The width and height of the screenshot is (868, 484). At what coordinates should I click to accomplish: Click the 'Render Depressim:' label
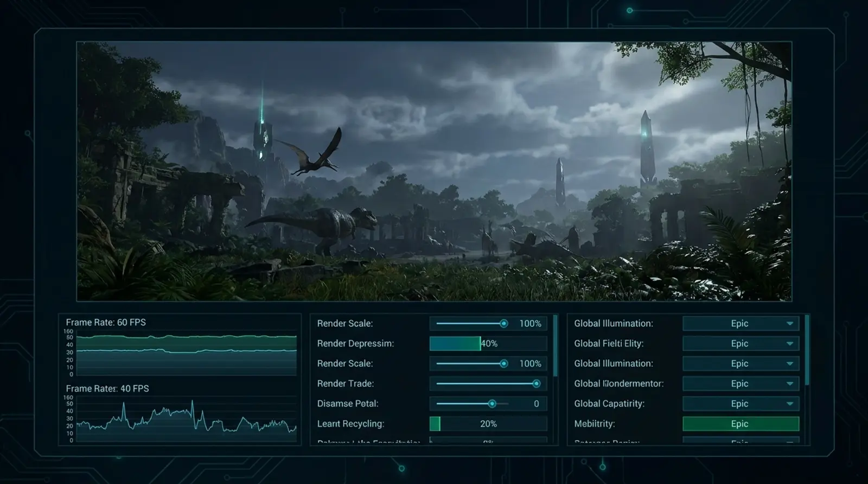(355, 344)
